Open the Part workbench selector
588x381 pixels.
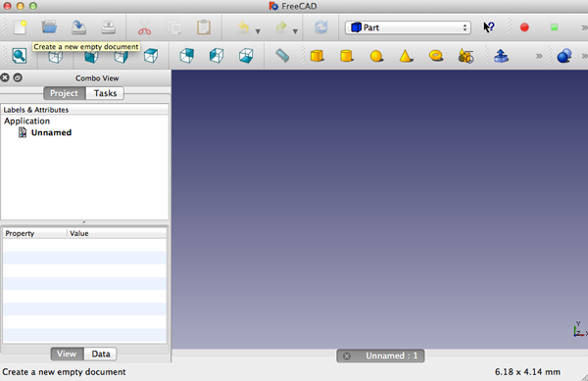(408, 27)
